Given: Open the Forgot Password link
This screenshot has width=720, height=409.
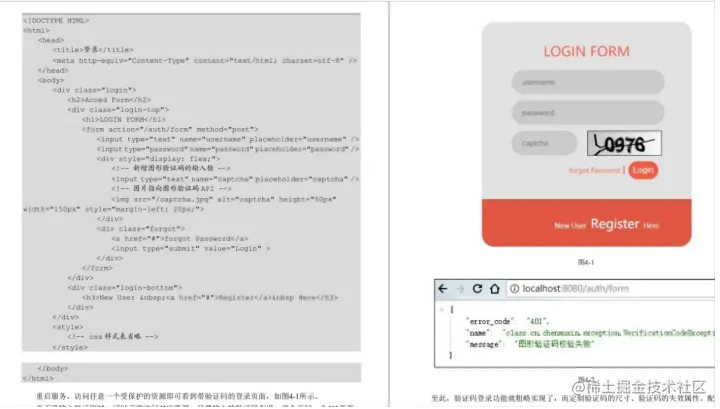Looking at the screenshot, I should (594, 171).
